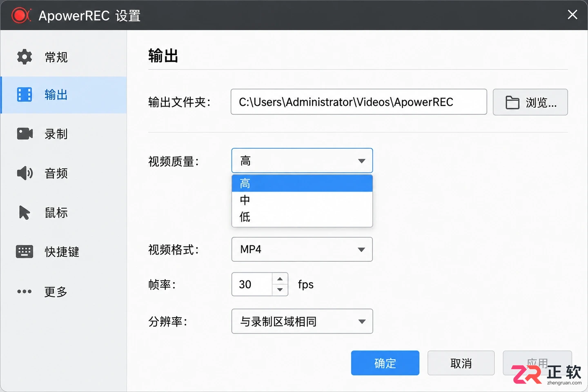Expand the 分辨率 dropdown

coord(302,321)
